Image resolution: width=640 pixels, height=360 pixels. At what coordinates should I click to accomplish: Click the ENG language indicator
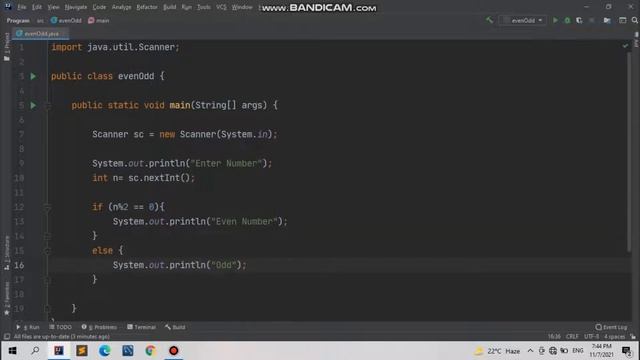578,351
